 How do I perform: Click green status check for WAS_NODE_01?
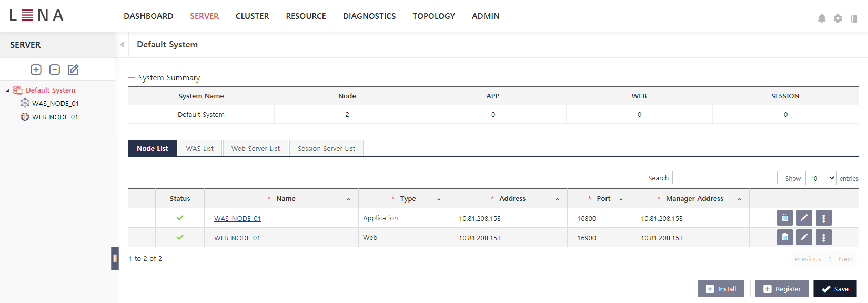click(x=180, y=218)
